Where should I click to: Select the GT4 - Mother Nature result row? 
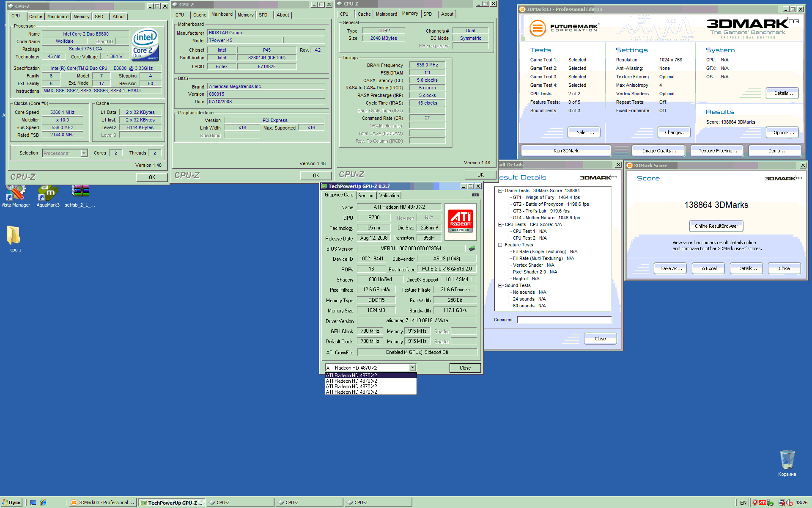point(546,218)
